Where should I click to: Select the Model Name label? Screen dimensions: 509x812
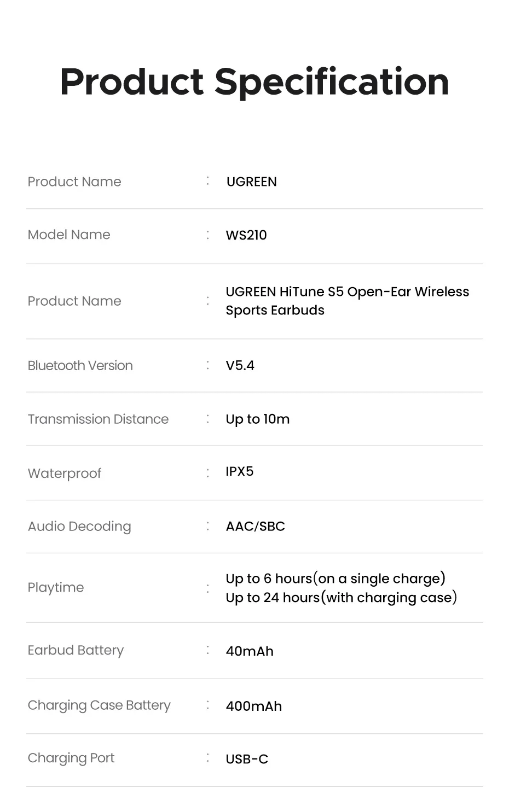tap(69, 235)
